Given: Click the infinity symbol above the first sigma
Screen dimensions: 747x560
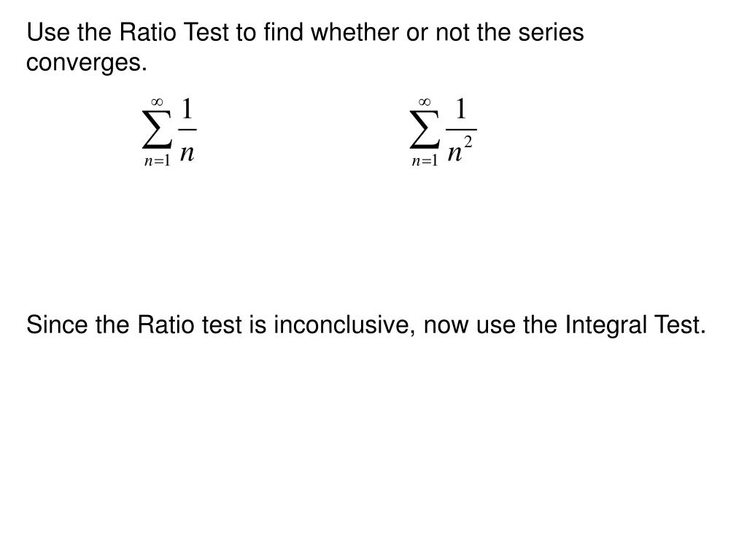Looking at the screenshot, I should pos(157,102).
